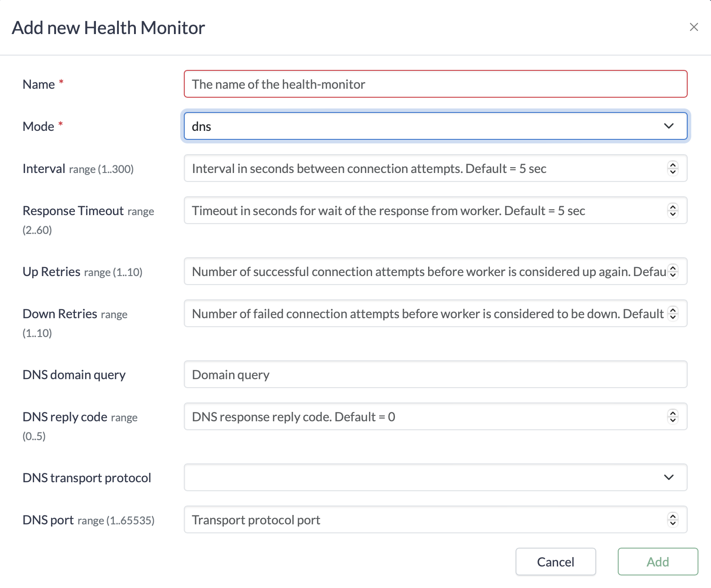Click the DNS transport protocol chevron icon
This screenshot has height=588, width=711.
click(x=668, y=477)
